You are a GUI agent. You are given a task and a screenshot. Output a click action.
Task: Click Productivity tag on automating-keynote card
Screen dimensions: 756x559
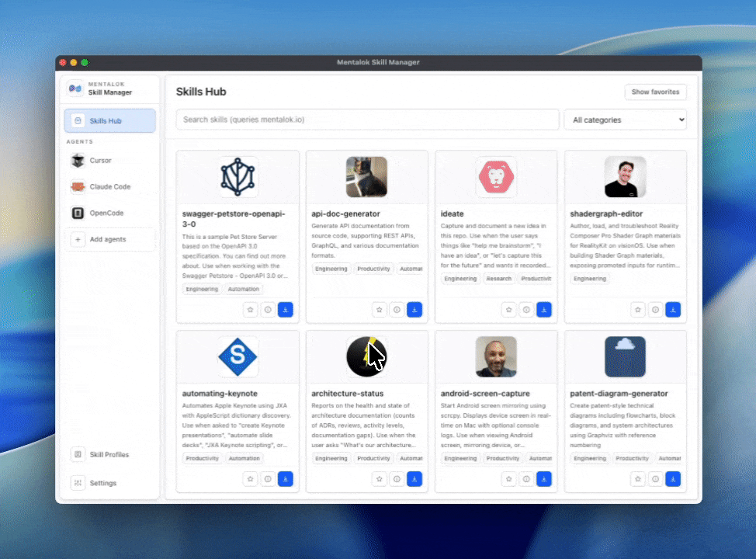(202, 458)
